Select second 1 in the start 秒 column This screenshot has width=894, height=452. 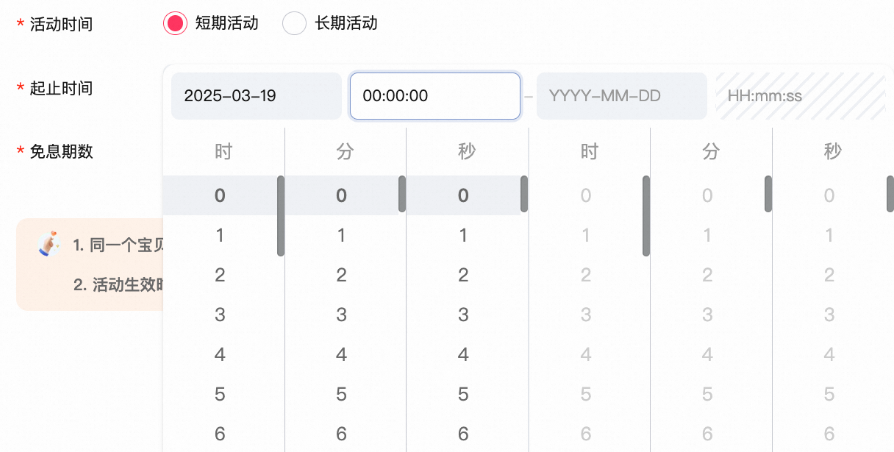point(463,236)
